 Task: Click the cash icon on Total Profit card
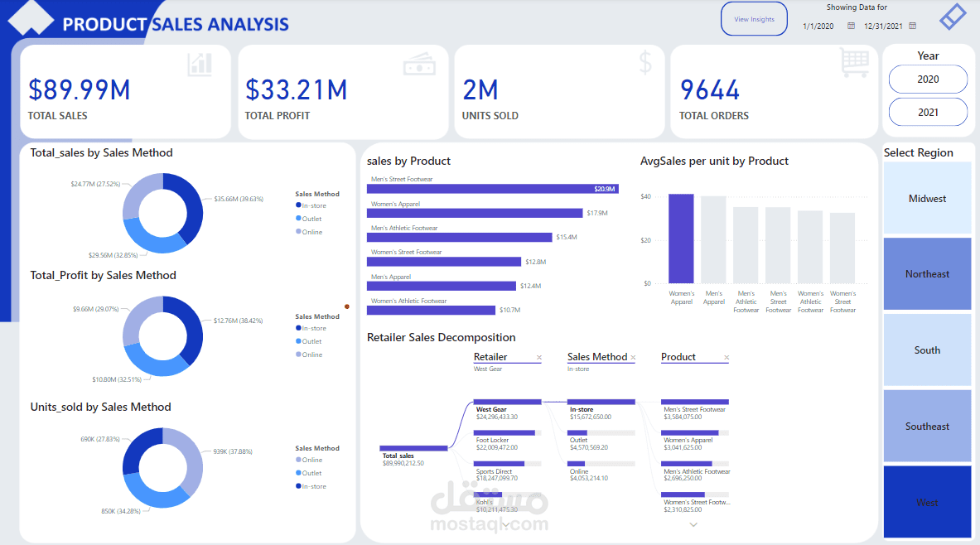click(x=418, y=65)
